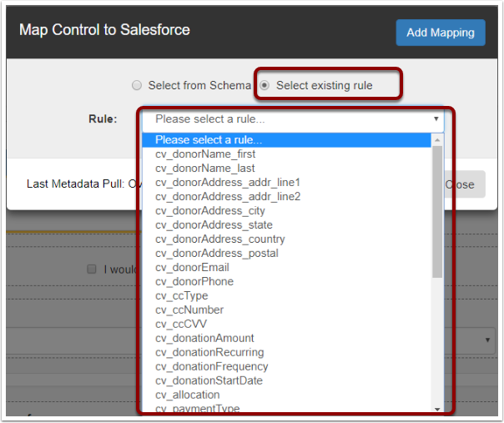Choose cv_allocation rule
504x423 pixels.
(x=286, y=395)
